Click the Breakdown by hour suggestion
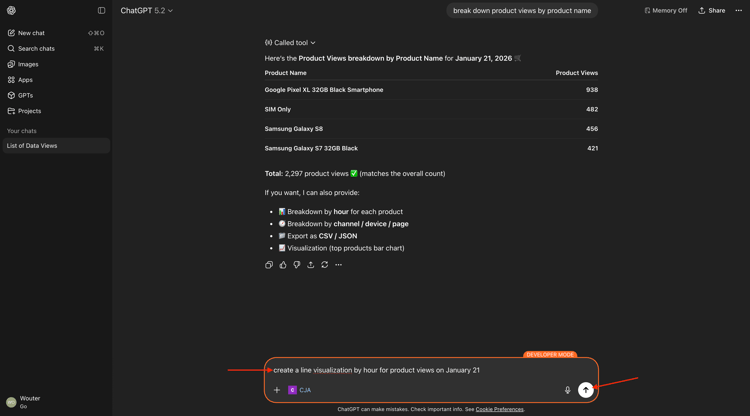 point(341,211)
